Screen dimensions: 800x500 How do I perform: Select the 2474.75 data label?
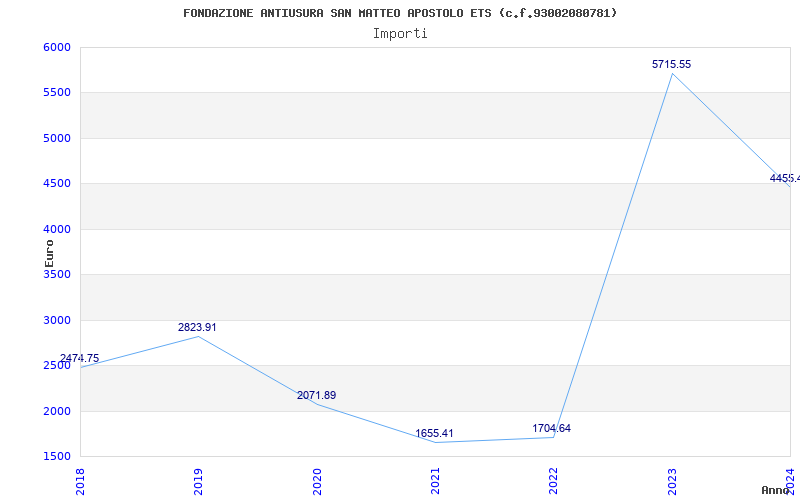(x=80, y=358)
